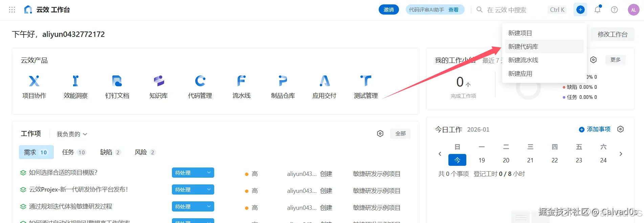The width and height of the screenshot is (644, 223).
Task: Click the 更多 button
Action: [x=616, y=60]
